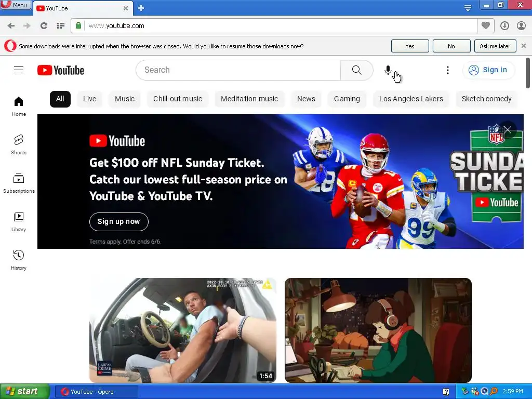Select the Sketch comedy chip

point(486,99)
